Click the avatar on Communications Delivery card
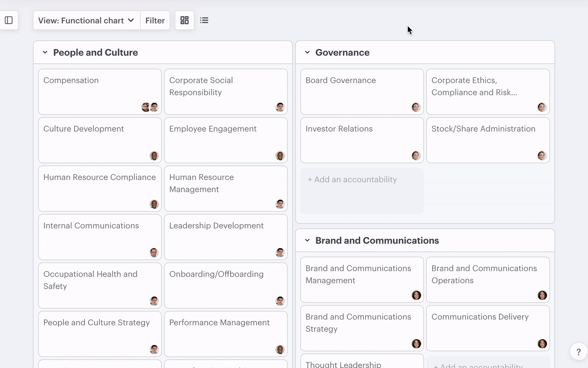 pyautogui.click(x=542, y=344)
